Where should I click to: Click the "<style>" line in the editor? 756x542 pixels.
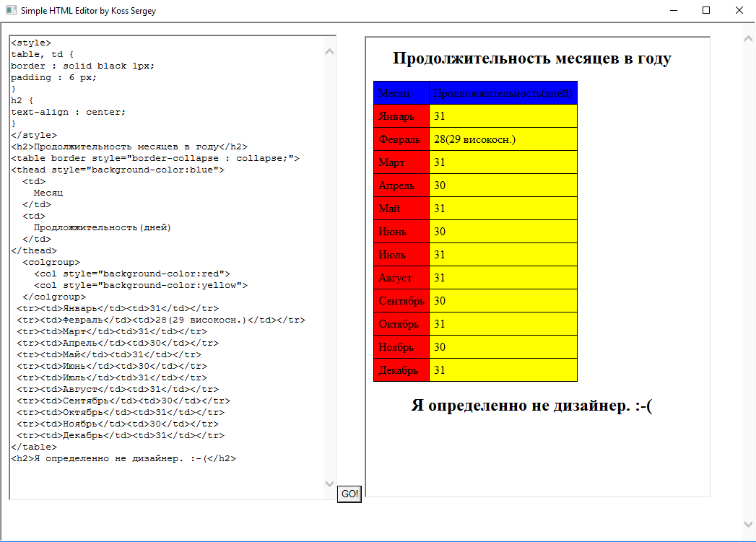pos(31,43)
